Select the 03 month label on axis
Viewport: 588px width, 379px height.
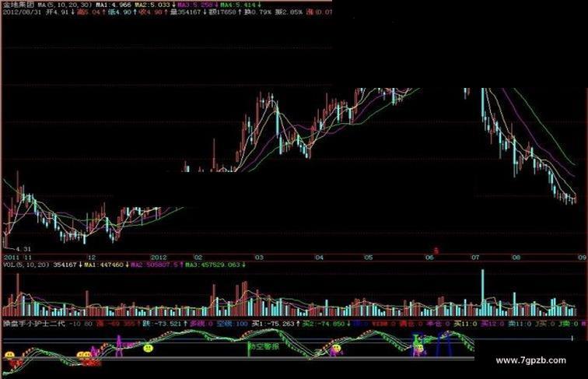pyautogui.click(x=259, y=258)
